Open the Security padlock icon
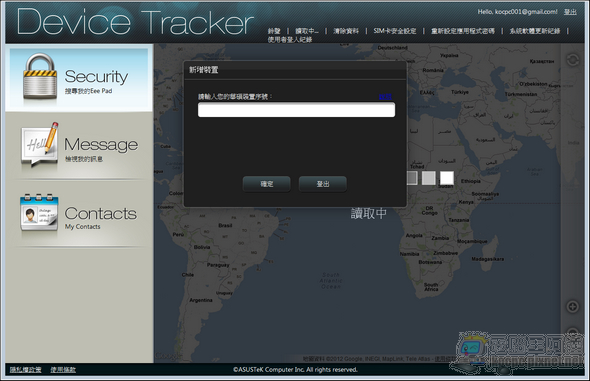 coord(40,76)
